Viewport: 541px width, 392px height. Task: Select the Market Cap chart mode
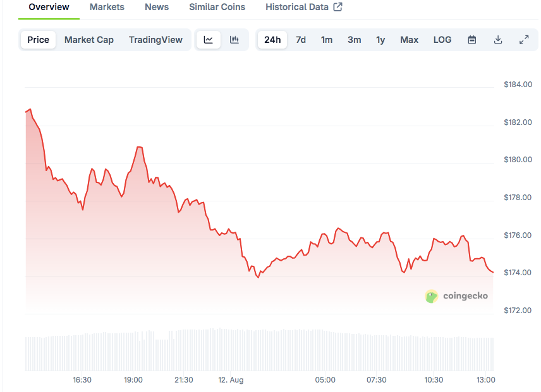click(89, 40)
